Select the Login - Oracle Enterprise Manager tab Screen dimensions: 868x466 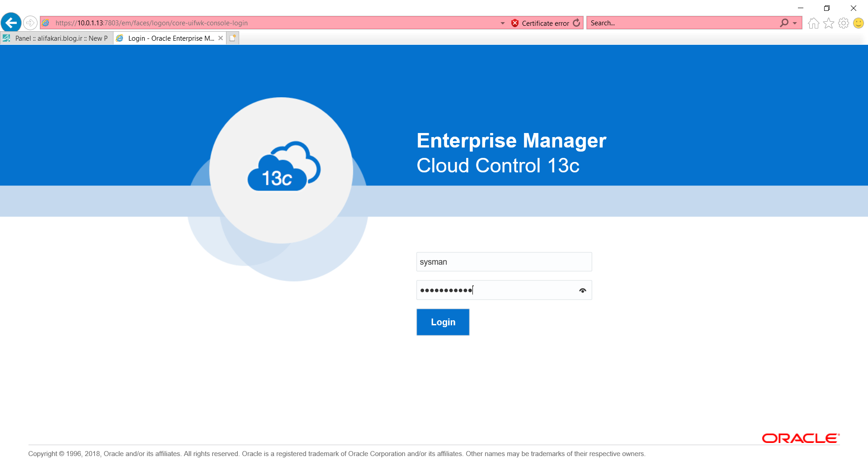point(170,38)
